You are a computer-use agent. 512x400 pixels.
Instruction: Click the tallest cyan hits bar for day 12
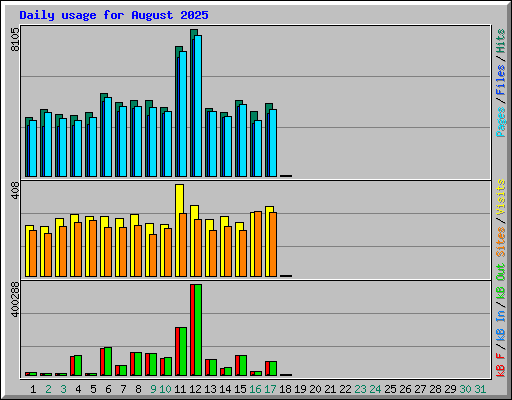click(x=198, y=106)
